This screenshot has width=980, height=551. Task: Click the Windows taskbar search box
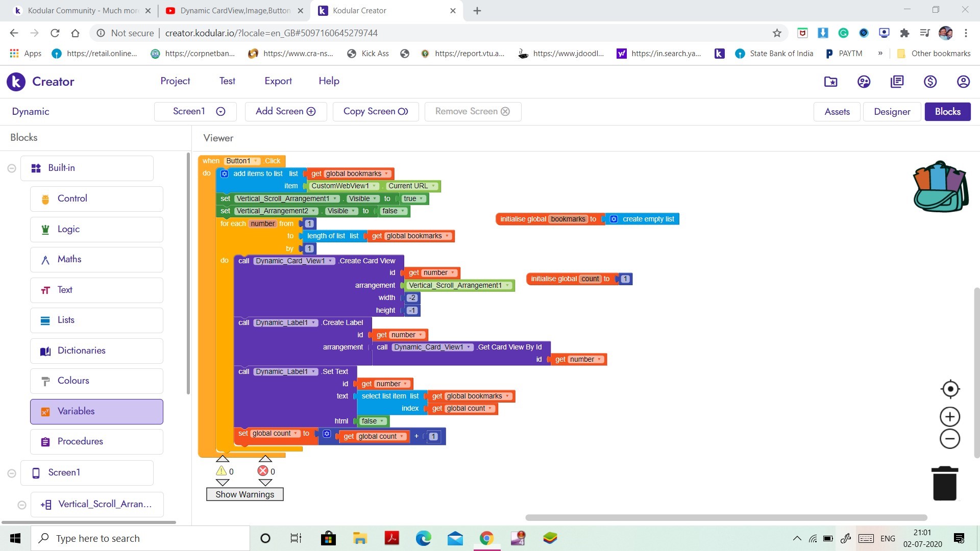140,538
